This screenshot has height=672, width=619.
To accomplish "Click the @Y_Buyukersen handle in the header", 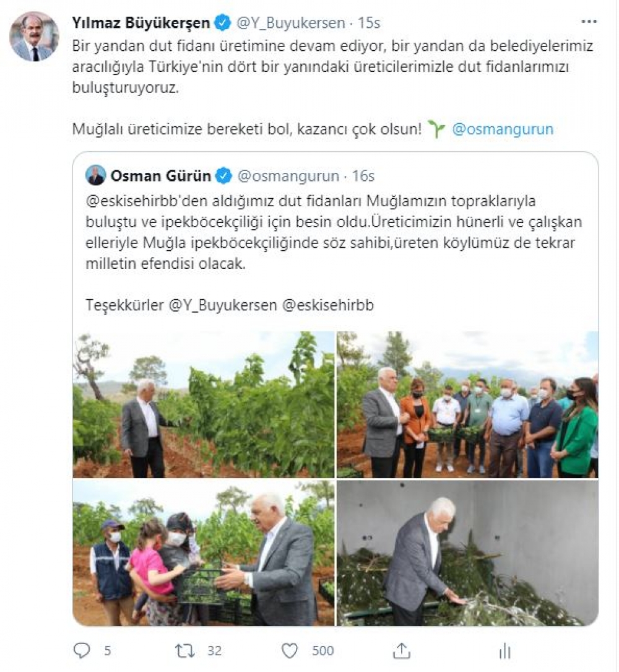I will click(x=291, y=23).
